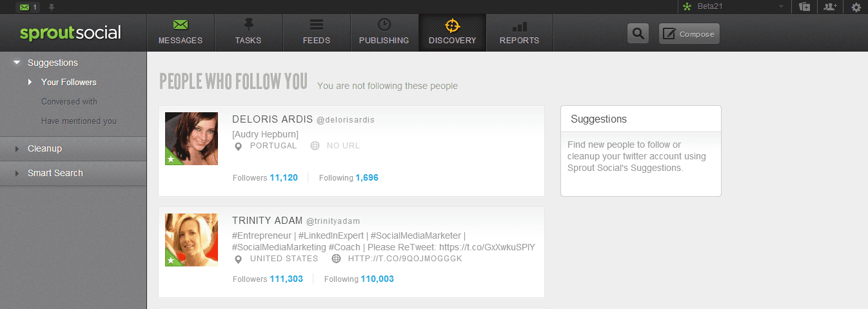
Task: Expand the Cleanup section
Action: (x=74, y=149)
